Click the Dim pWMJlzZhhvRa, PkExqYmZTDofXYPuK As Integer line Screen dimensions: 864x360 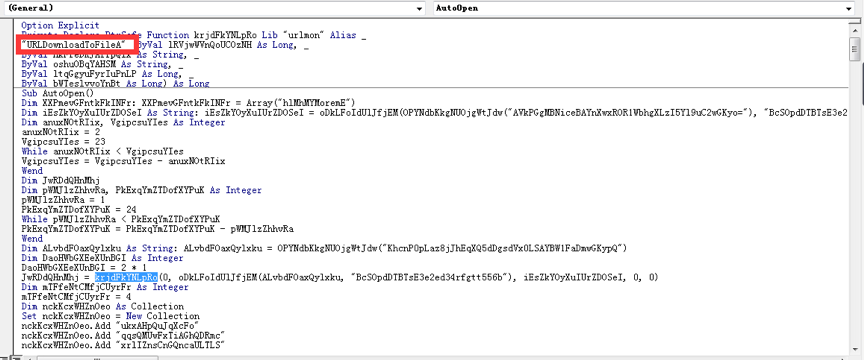click(141, 190)
